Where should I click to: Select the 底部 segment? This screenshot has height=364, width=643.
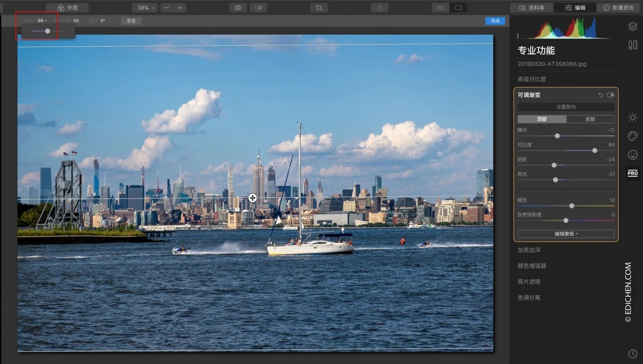(590, 119)
